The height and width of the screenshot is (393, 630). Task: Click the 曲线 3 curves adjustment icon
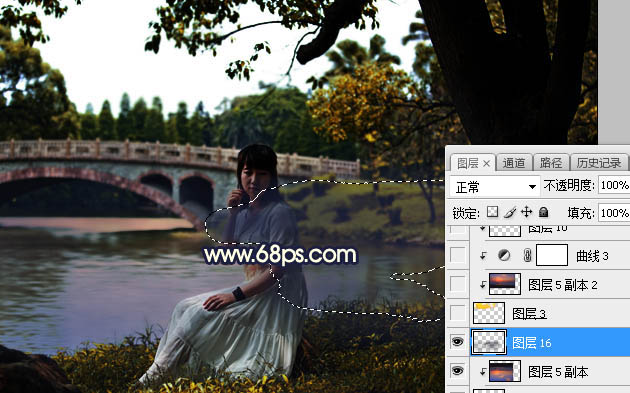coord(504,255)
